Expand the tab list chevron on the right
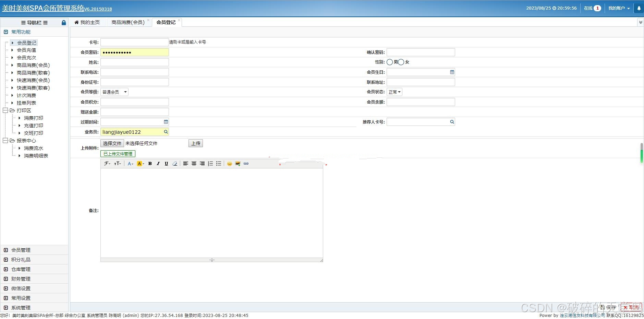Viewport: 644px width, 319px height. (641, 22)
